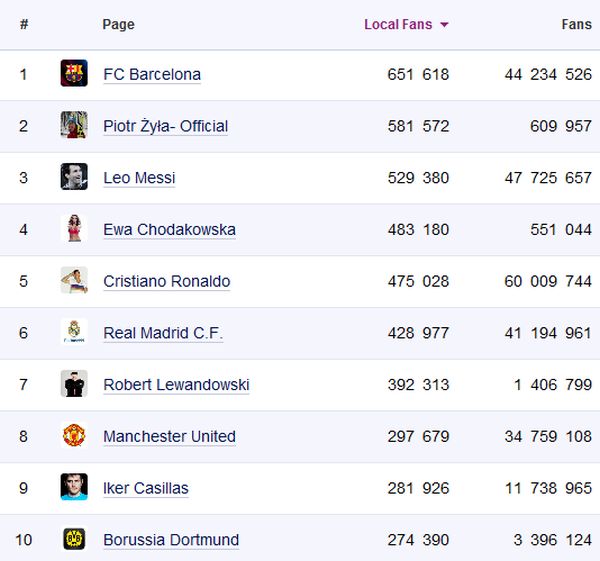Open the FC Barcelona page link
This screenshot has width=600, height=561.
152,74
